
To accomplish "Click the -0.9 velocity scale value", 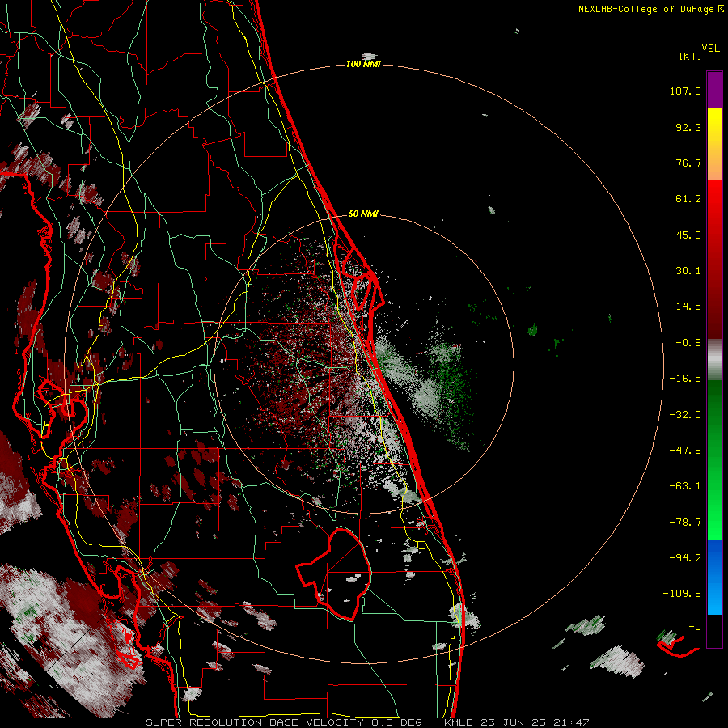I will pos(688,343).
